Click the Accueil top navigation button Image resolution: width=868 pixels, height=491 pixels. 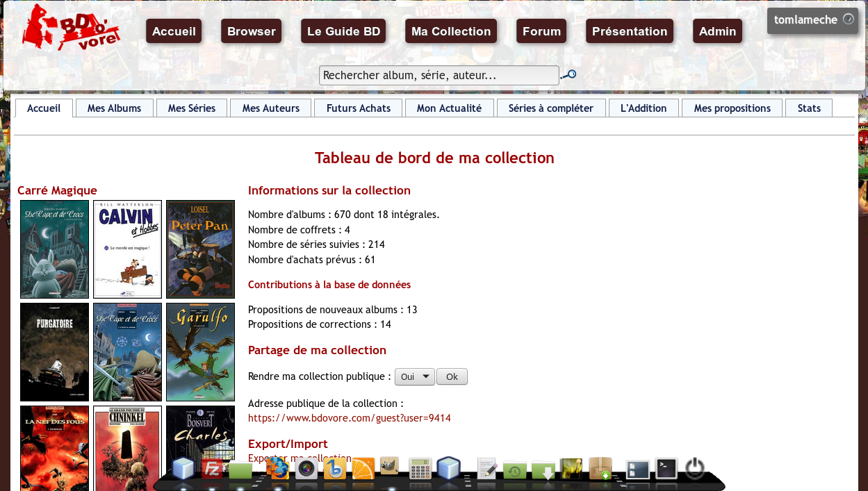coord(174,31)
